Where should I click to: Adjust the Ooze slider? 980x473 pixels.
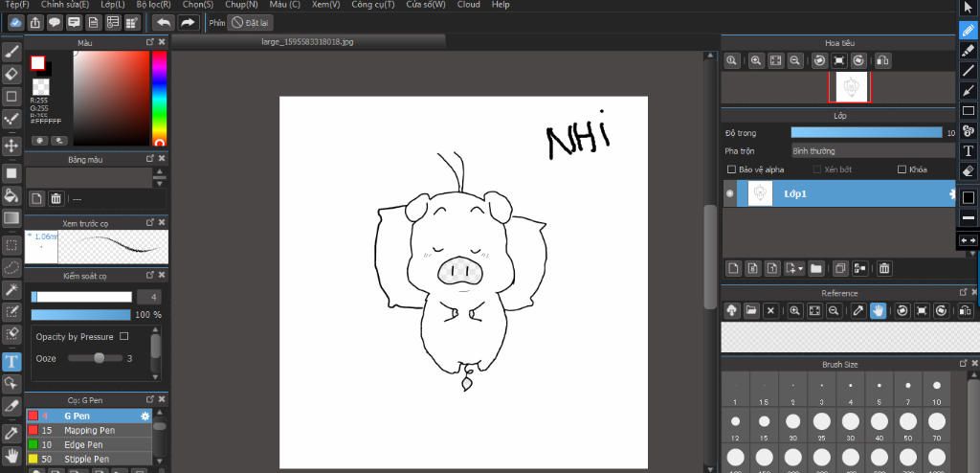pyautogui.click(x=96, y=358)
